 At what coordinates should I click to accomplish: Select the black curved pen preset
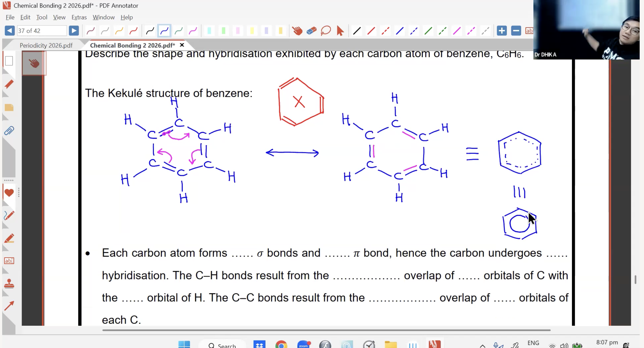pos(150,31)
